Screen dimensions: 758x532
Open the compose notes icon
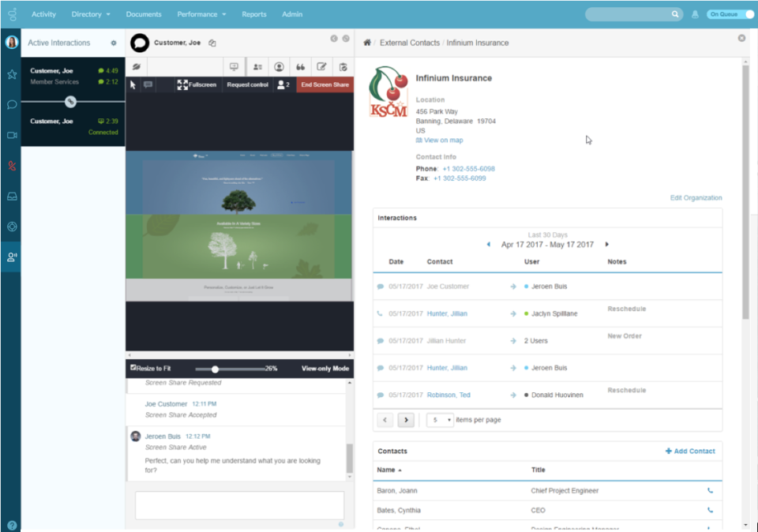[321, 66]
